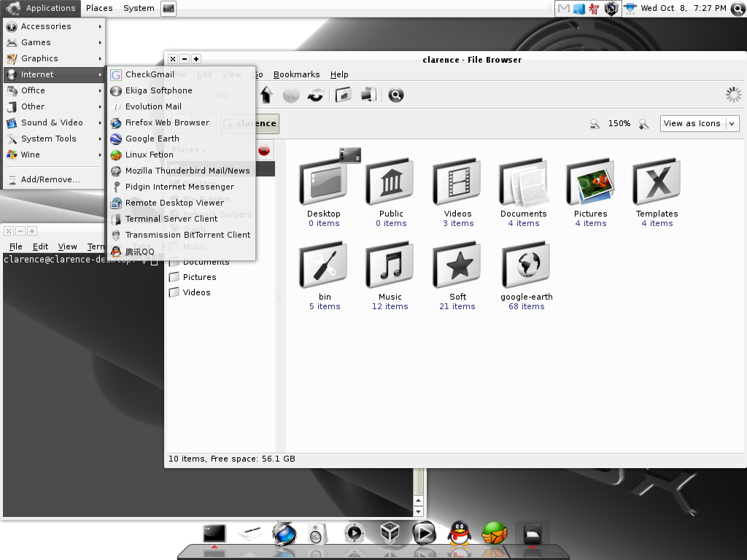Close the sidebar with red X button

(264, 150)
